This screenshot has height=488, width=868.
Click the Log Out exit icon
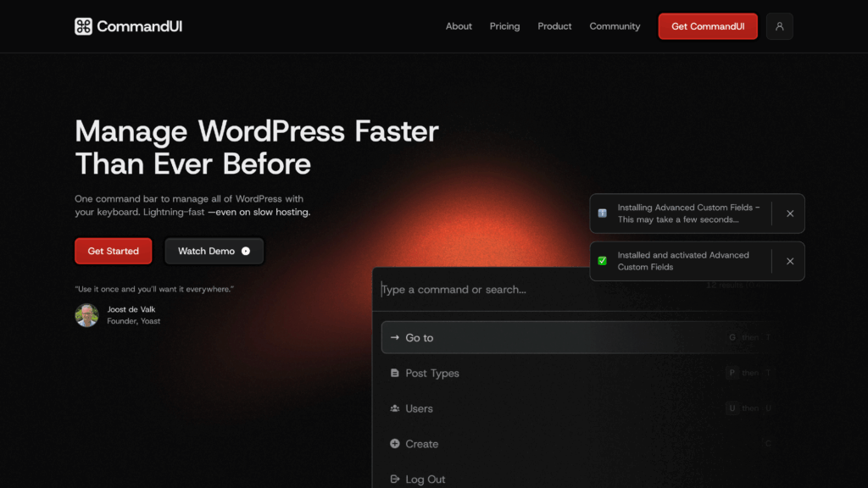pyautogui.click(x=395, y=480)
